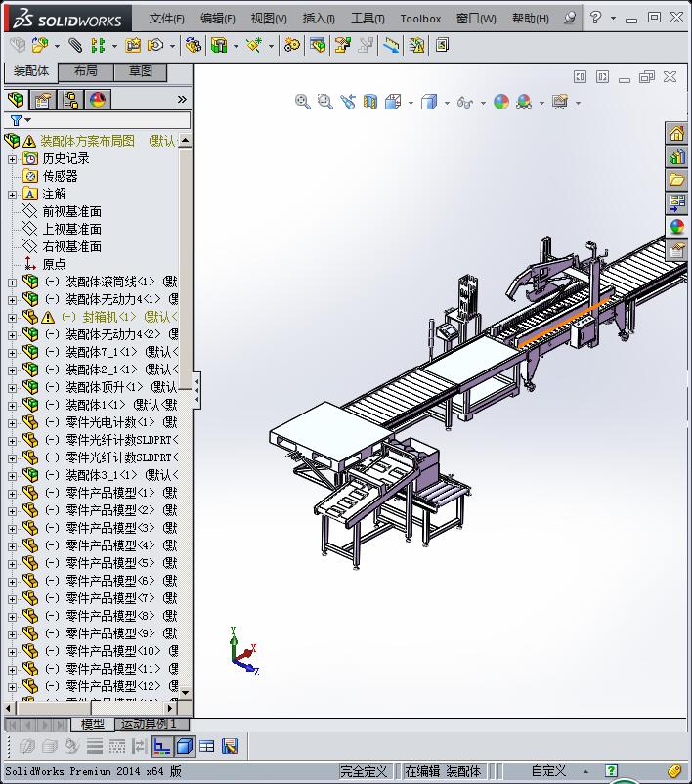Click the search icon next to Help menu
The image size is (692, 784).
(569, 18)
